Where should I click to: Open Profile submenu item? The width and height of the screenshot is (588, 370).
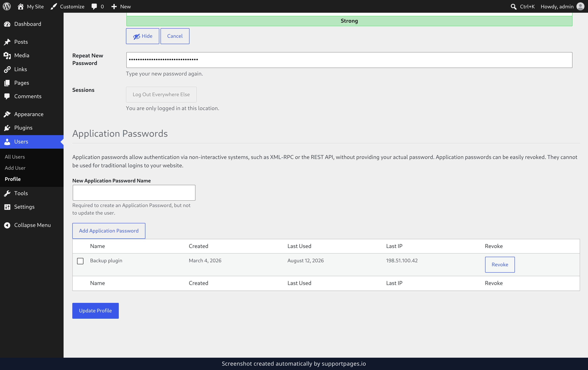pos(13,179)
